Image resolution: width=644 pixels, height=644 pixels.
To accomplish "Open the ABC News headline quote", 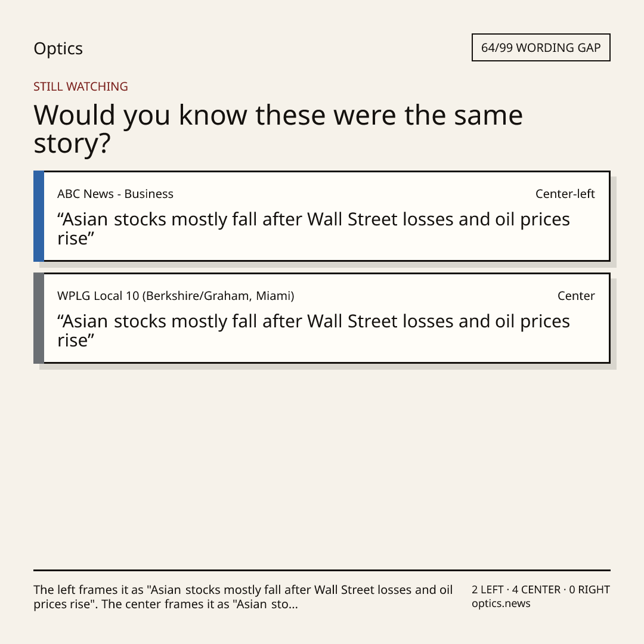I will [314, 229].
